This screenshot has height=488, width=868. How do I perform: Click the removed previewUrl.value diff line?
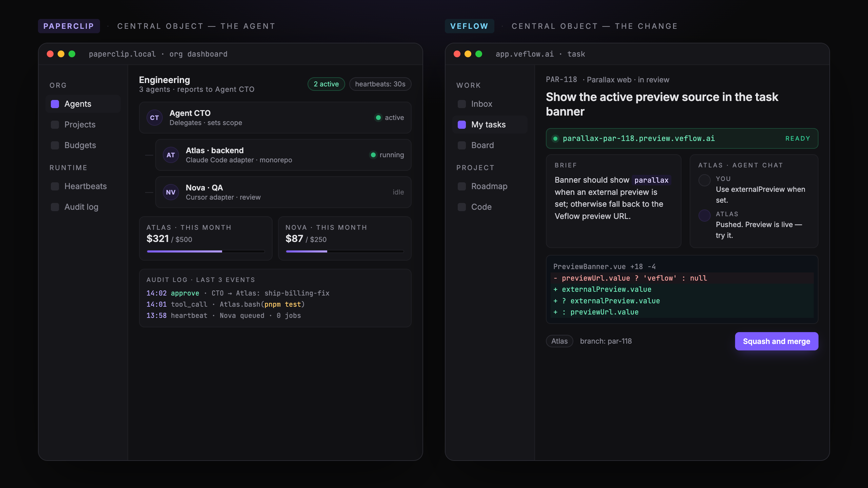[682, 278]
